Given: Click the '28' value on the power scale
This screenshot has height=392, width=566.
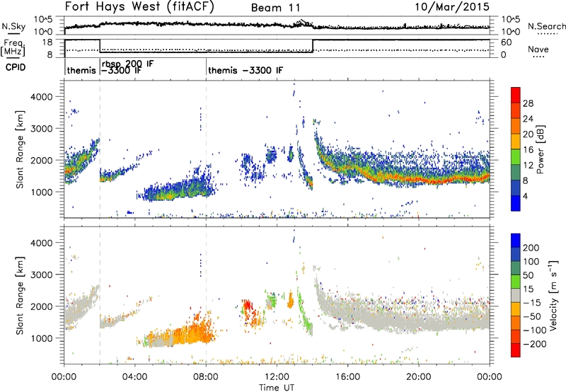Looking at the screenshot, I should (528, 103).
